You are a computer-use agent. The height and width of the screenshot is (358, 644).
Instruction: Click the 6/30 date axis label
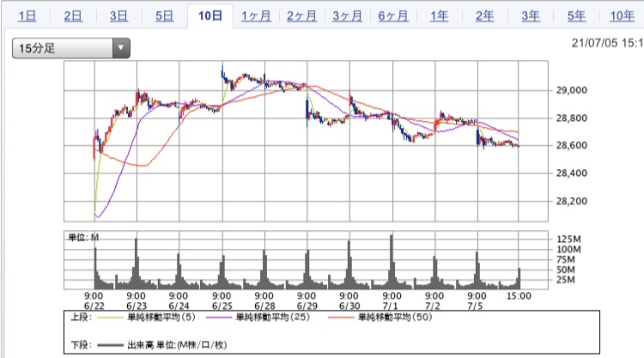(349, 306)
